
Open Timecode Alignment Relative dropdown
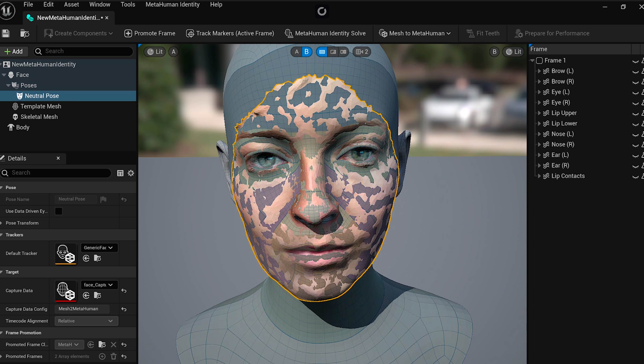pyautogui.click(x=86, y=321)
